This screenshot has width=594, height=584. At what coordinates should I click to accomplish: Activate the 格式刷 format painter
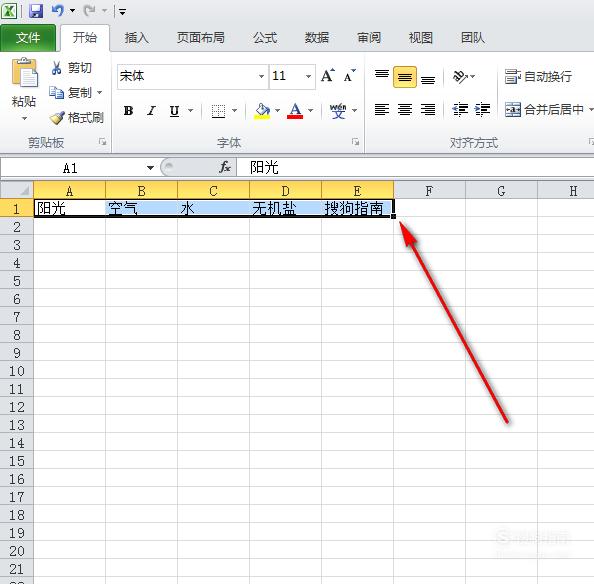(77, 118)
